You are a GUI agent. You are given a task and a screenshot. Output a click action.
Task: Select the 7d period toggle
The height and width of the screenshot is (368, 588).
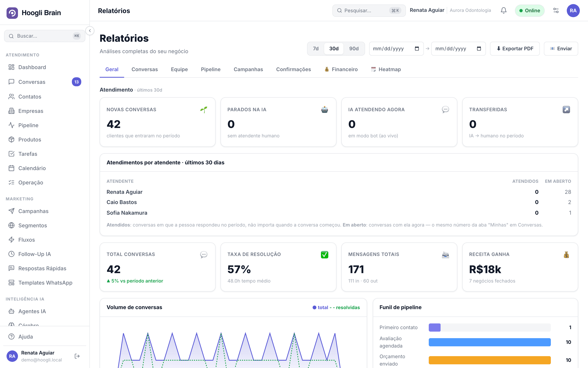tap(316, 49)
